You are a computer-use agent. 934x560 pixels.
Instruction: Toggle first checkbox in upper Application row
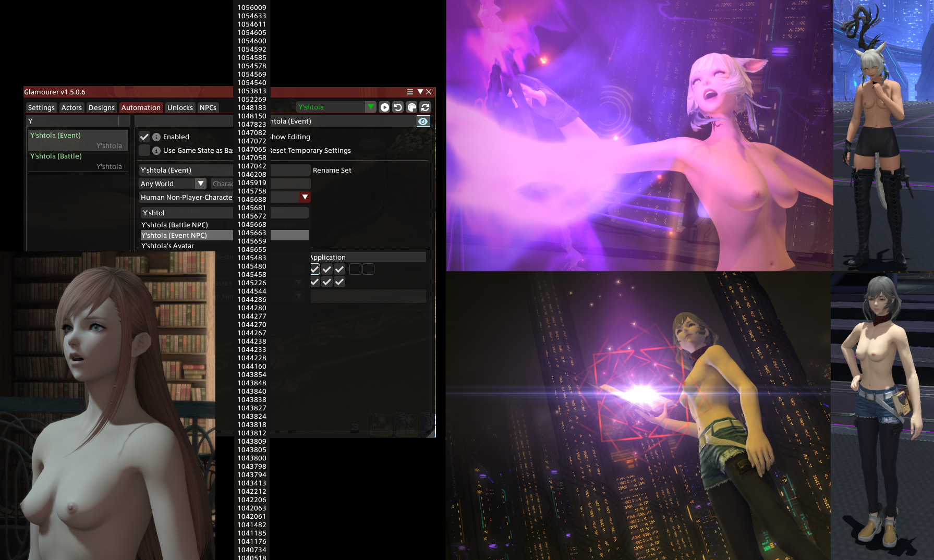(x=314, y=269)
